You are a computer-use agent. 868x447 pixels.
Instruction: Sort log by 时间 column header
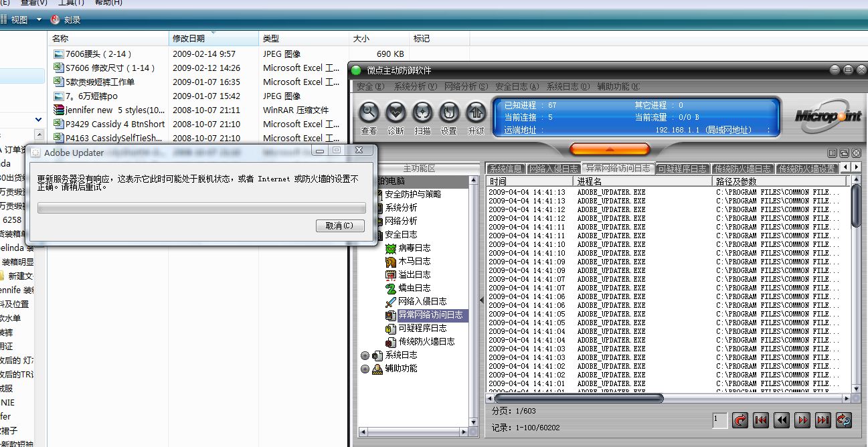[x=529, y=181]
